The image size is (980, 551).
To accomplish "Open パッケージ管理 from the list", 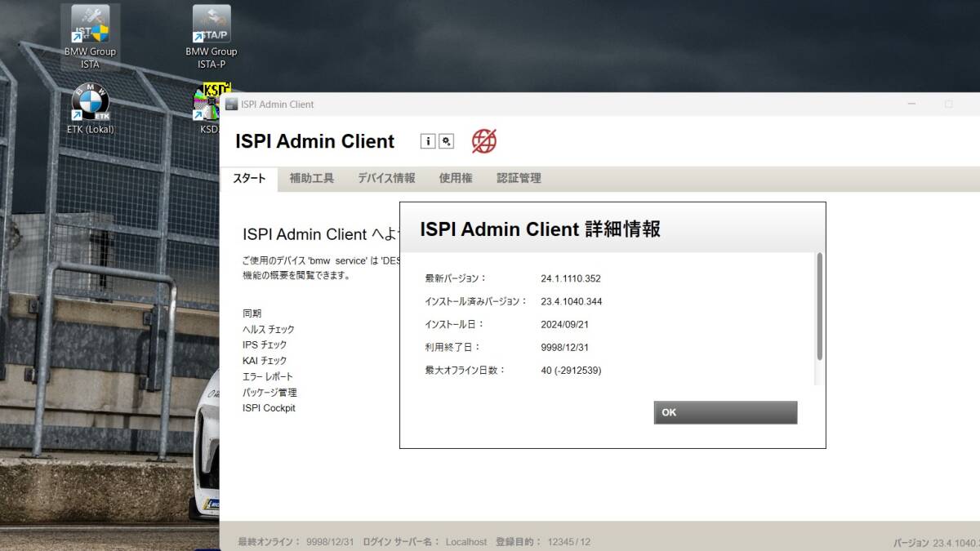I will [x=269, y=393].
